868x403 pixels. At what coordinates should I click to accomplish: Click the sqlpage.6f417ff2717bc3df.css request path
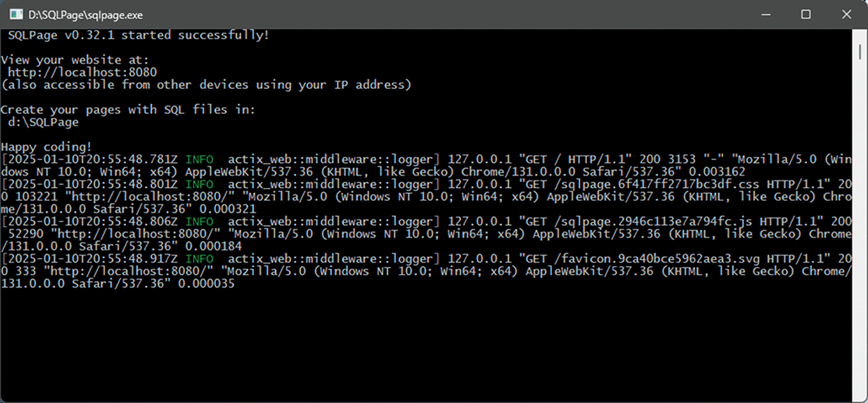point(657,184)
